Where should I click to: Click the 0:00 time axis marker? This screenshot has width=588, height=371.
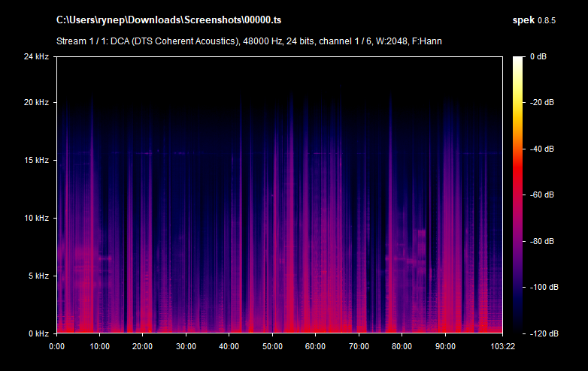[x=56, y=346]
